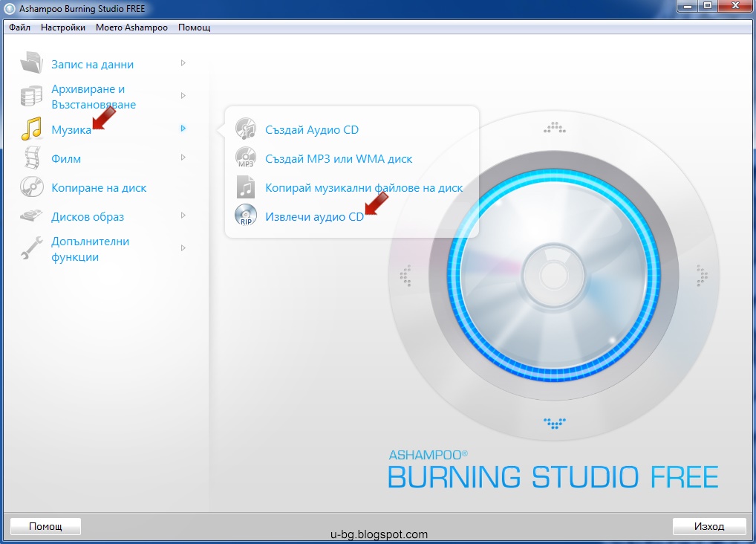Viewport: 756px width, 544px height.
Task: Click the Изход button
Action: (709, 526)
